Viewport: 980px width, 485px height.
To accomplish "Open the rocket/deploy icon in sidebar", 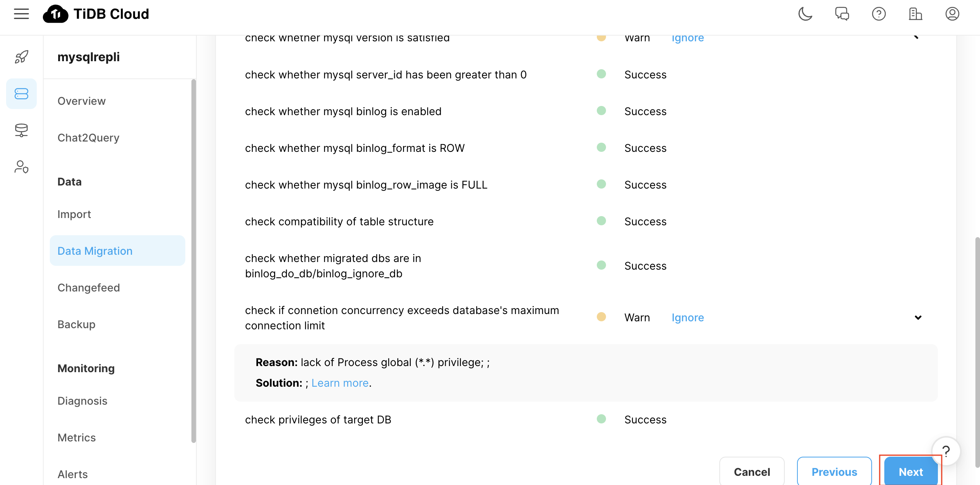I will click(x=21, y=57).
